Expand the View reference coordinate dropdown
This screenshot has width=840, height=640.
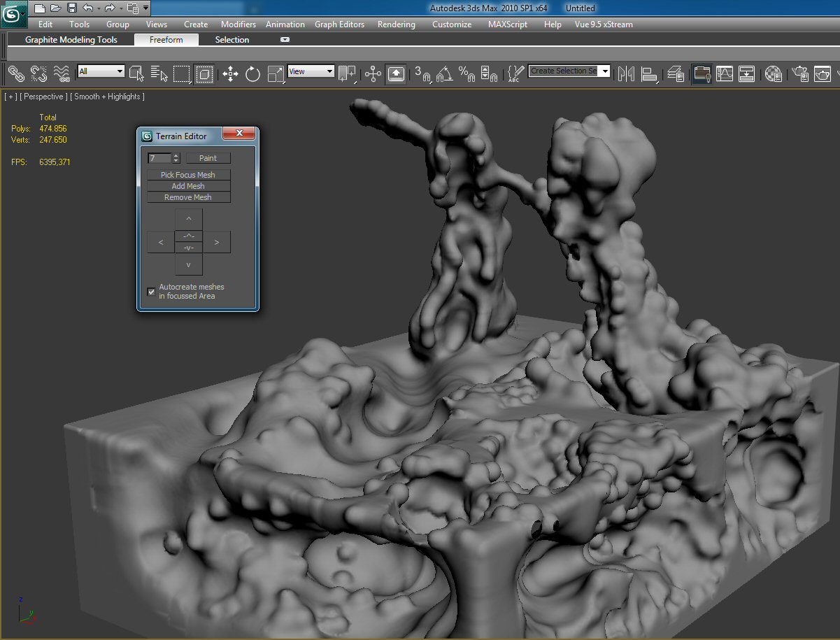(329, 71)
